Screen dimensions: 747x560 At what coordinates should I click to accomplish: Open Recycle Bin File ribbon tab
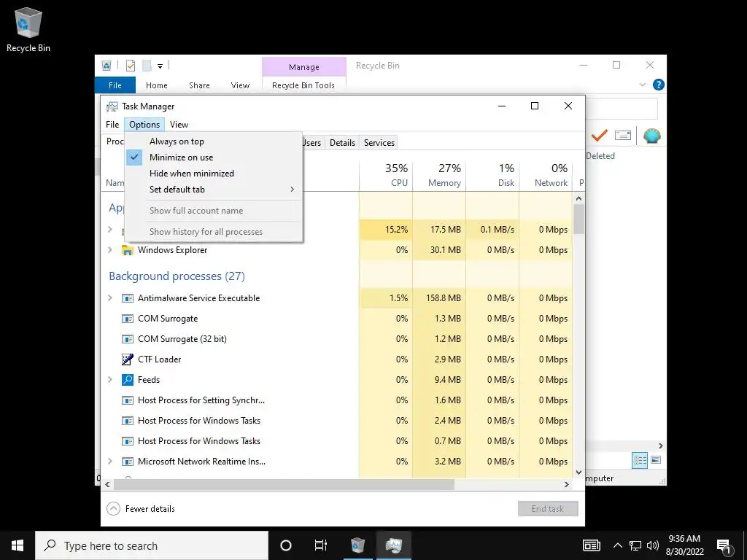(x=115, y=85)
